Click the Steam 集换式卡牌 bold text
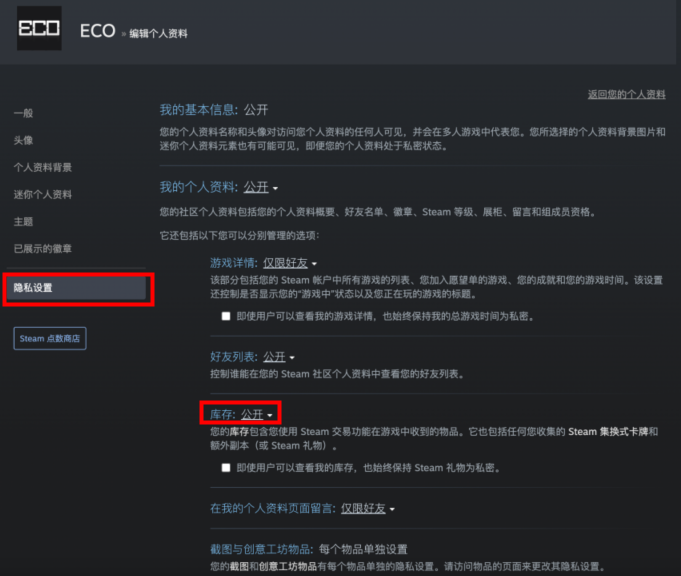The image size is (681, 576). (610, 431)
